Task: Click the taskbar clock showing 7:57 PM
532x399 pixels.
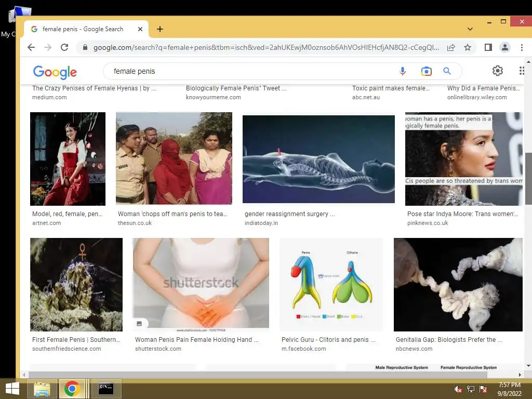Action: coord(509,389)
